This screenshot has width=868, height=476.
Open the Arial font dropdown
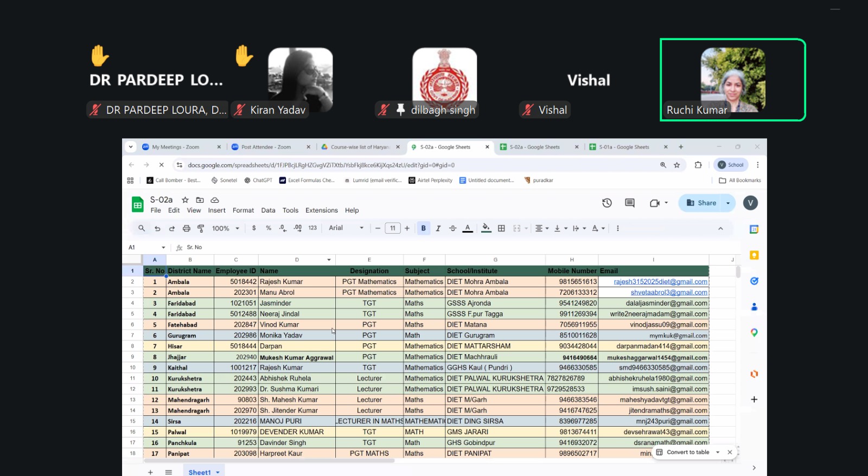coord(346,228)
